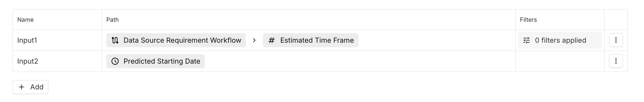Click the chevron arrow between path chips
Screen dimensions: 644x102
pos(254,40)
